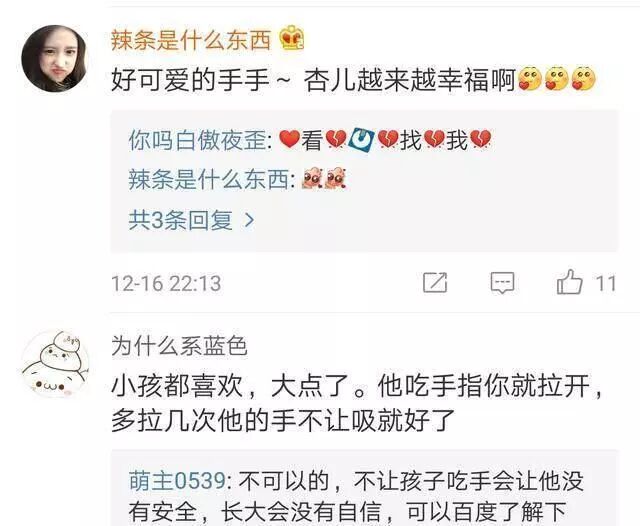Click the blue power-symbol emoji in reply
The height and width of the screenshot is (526, 640).
(x=362, y=140)
